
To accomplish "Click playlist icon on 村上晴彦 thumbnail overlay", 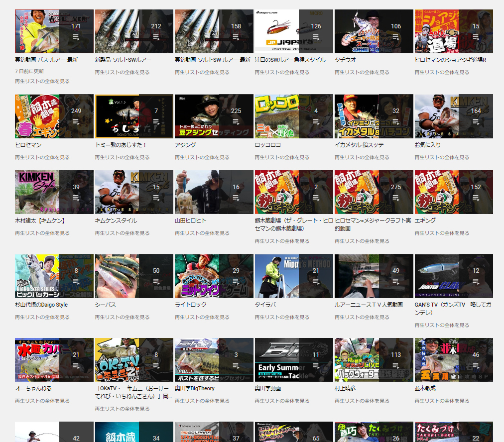I will pyautogui.click(x=396, y=366).
